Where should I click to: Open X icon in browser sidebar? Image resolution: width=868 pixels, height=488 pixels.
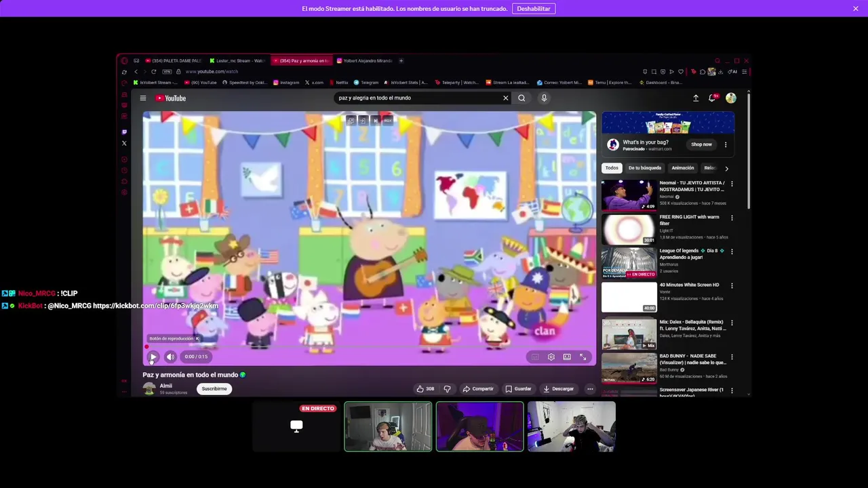pyautogui.click(x=124, y=143)
